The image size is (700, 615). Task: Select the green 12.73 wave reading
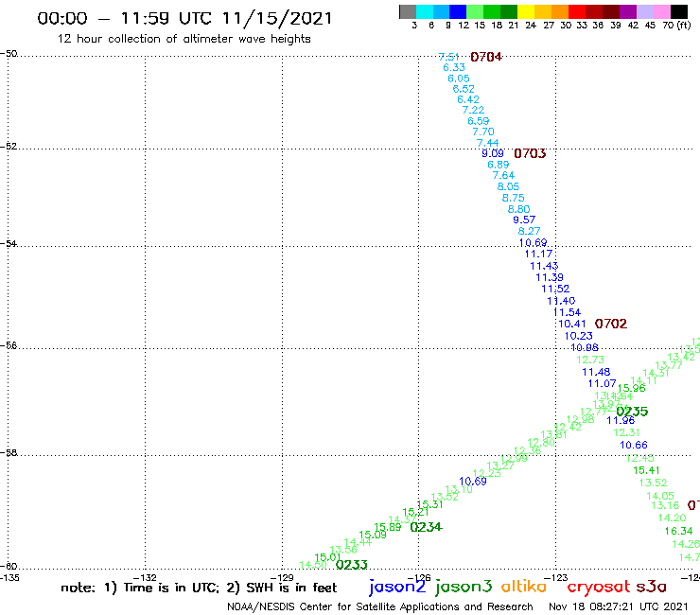coord(590,360)
